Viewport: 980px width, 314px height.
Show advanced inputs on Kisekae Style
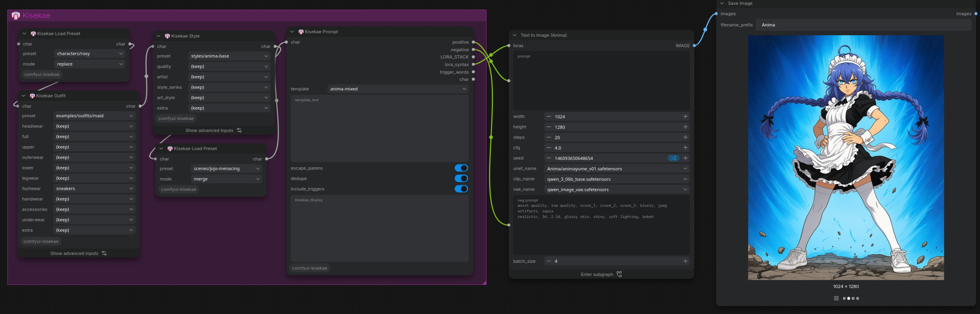tap(214, 130)
